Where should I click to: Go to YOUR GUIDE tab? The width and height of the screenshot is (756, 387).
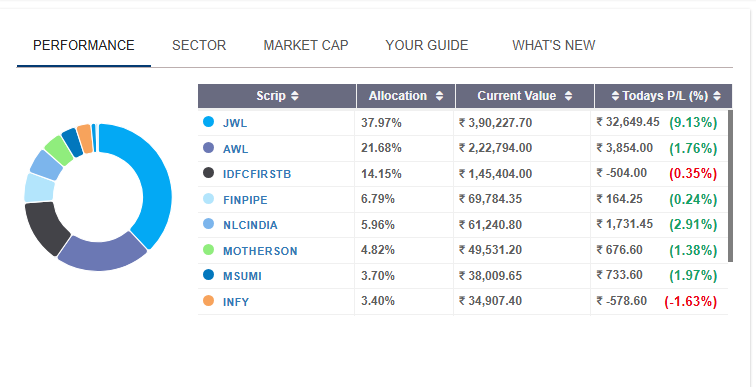point(427,45)
